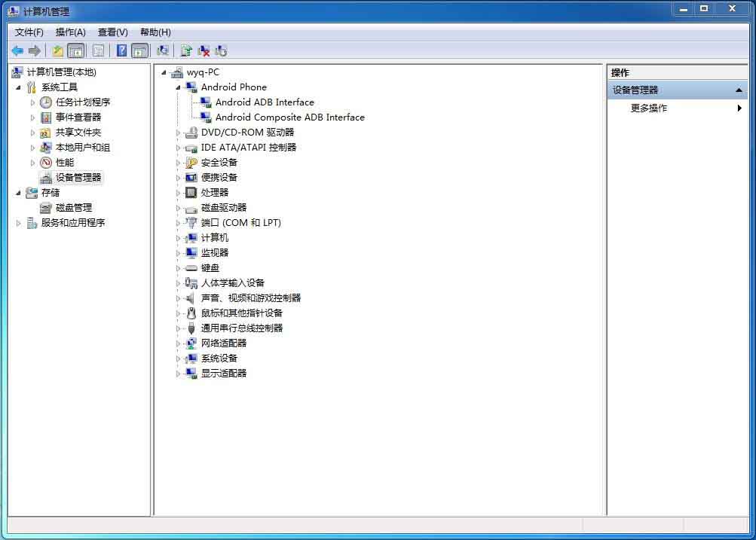The height and width of the screenshot is (540, 756).
Task: Open 更多操作 in the actions pane
Action: 648,108
